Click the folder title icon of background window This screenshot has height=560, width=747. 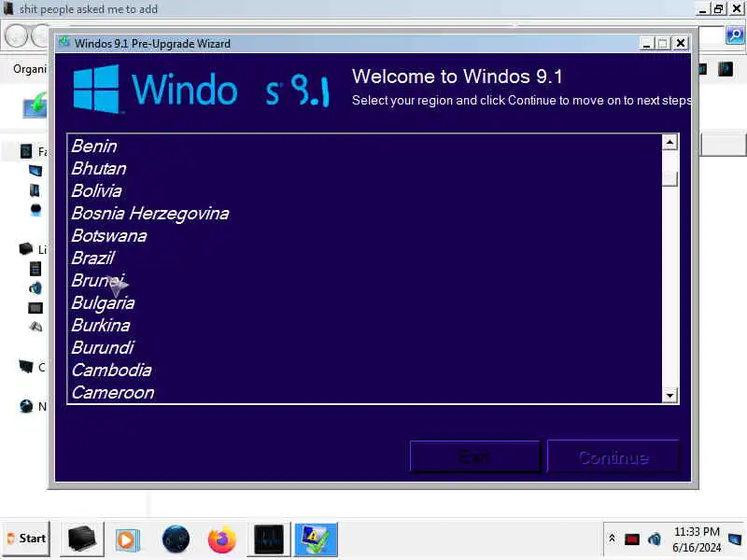click(x=8, y=8)
